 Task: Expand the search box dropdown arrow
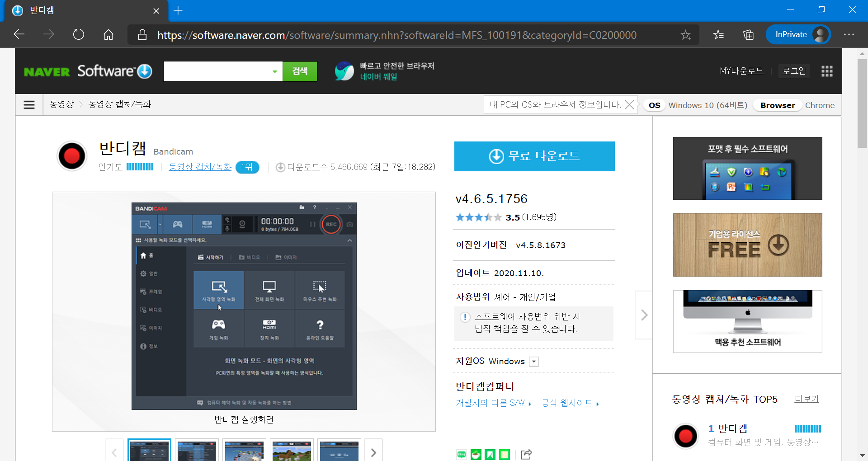click(x=275, y=71)
